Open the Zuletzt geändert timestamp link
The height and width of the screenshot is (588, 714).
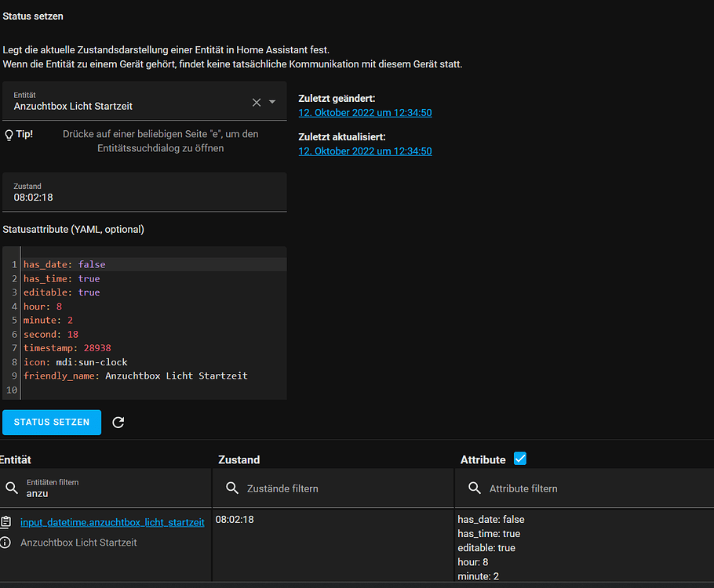tap(365, 113)
